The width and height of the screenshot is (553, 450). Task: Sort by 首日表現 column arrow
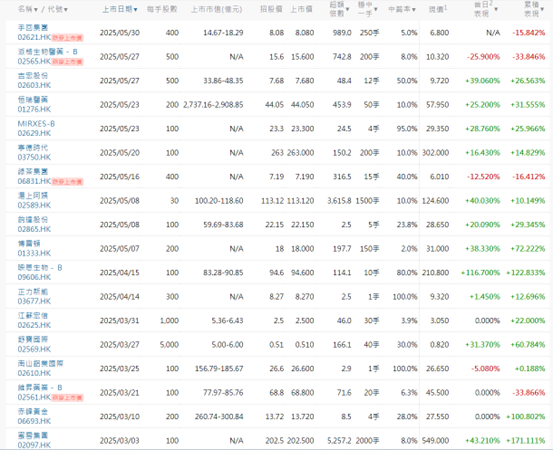[x=496, y=9]
